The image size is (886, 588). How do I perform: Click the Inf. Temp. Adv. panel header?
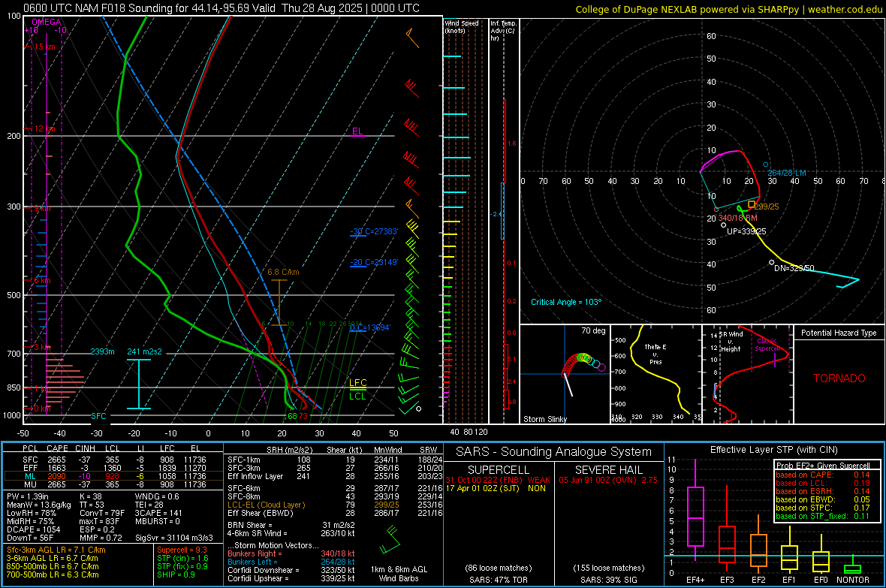[x=503, y=31]
